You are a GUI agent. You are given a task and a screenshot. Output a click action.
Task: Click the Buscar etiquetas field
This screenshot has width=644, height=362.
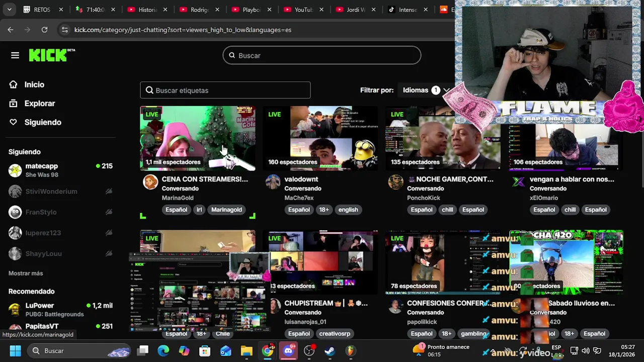pyautogui.click(x=225, y=90)
